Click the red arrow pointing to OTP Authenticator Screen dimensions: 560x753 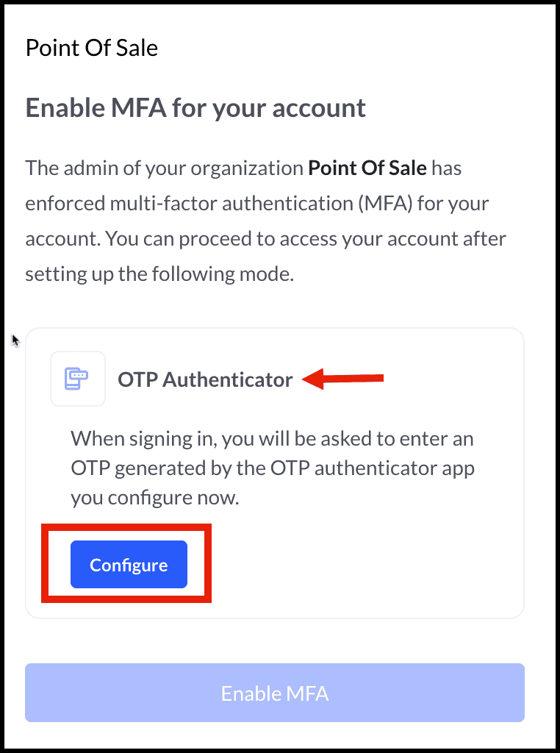tap(342, 379)
